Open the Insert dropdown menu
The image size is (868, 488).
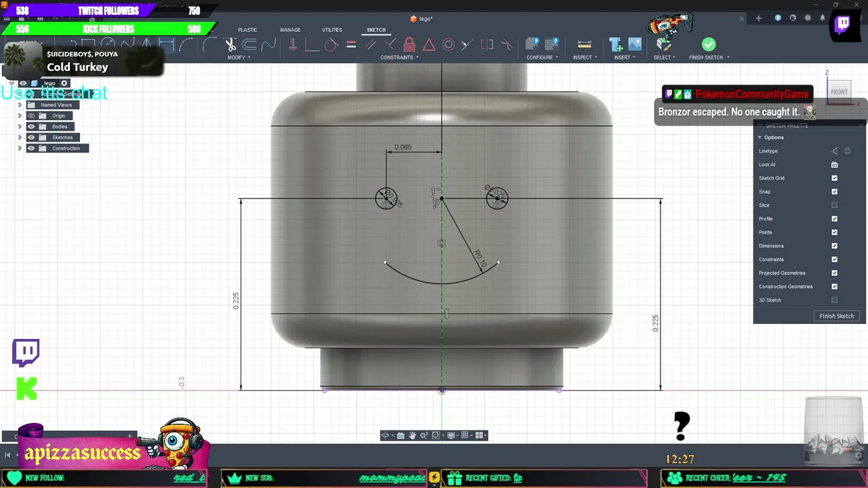point(625,58)
